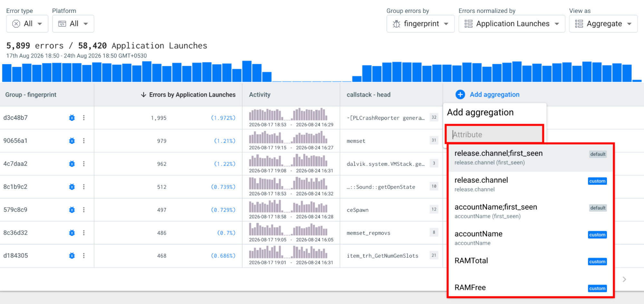Open more options for 90656a1
This screenshot has width=644, height=304.
click(x=84, y=141)
